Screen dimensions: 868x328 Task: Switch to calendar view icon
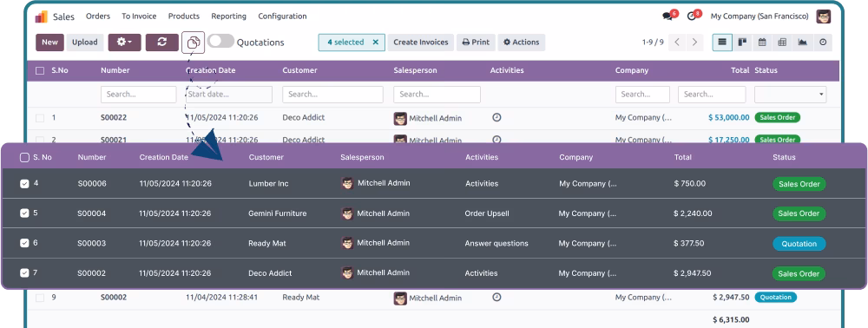tap(762, 42)
